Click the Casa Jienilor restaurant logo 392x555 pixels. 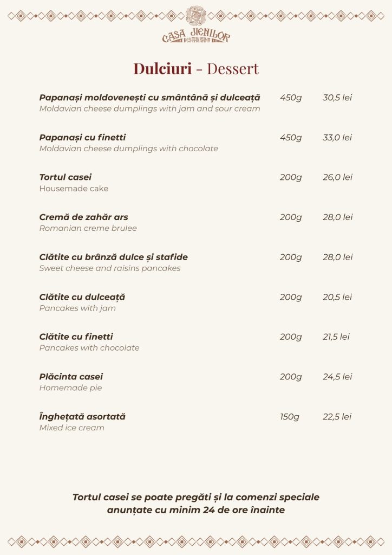(x=196, y=25)
